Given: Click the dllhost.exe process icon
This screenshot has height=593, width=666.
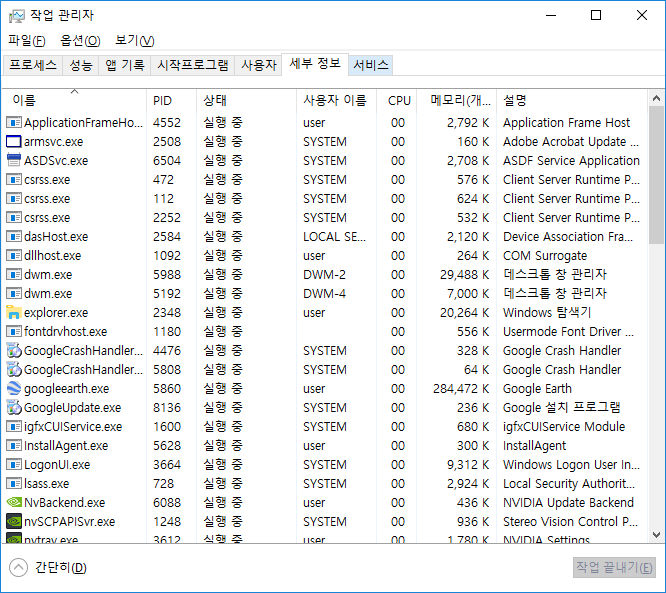Looking at the screenshot, I should (x=14, y=255).
